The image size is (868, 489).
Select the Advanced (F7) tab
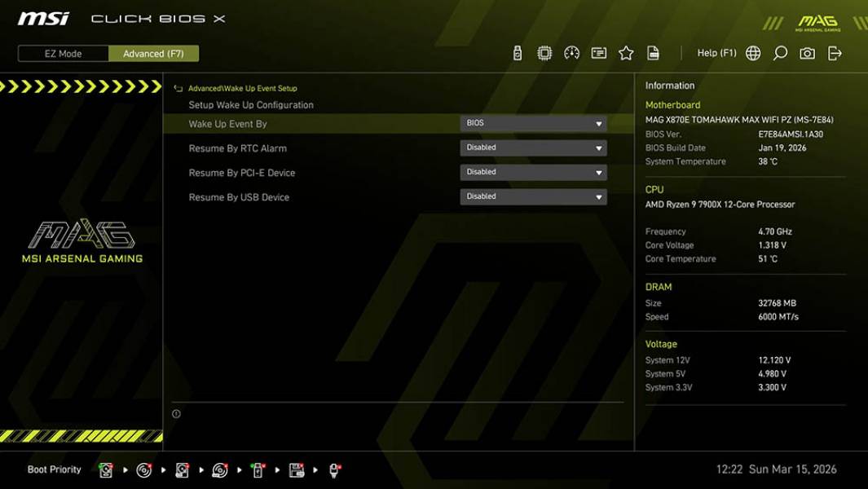[x=154, y=53]
